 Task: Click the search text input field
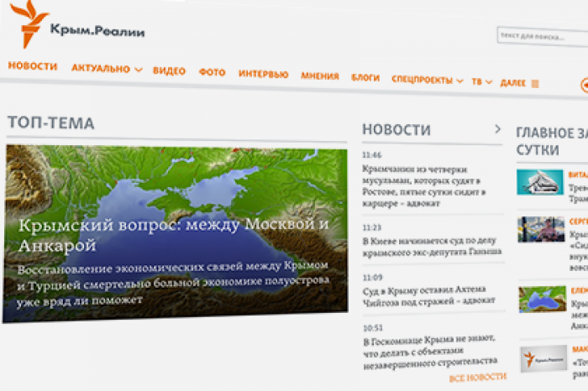pyautogui.click(x=543, y=37)
